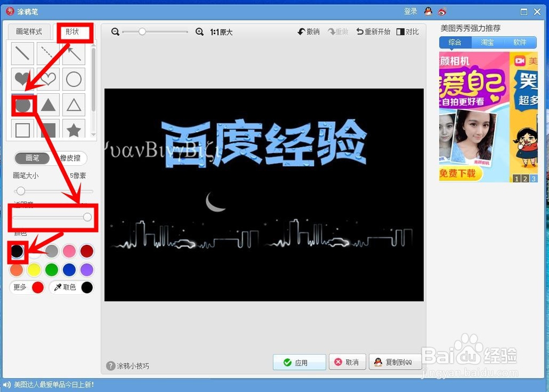Screen dimensions: 549x392
Task: Click the zoom out magnifier icon
Action: (115, 32)
